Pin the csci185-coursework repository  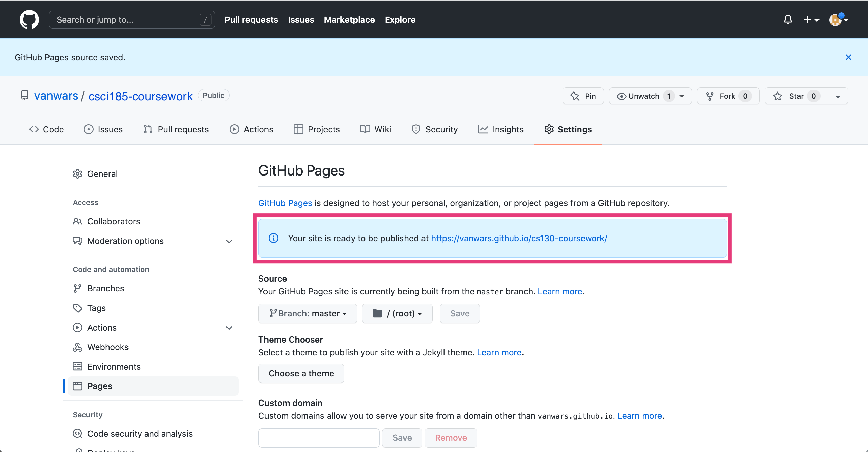click(x=583, y=96)
